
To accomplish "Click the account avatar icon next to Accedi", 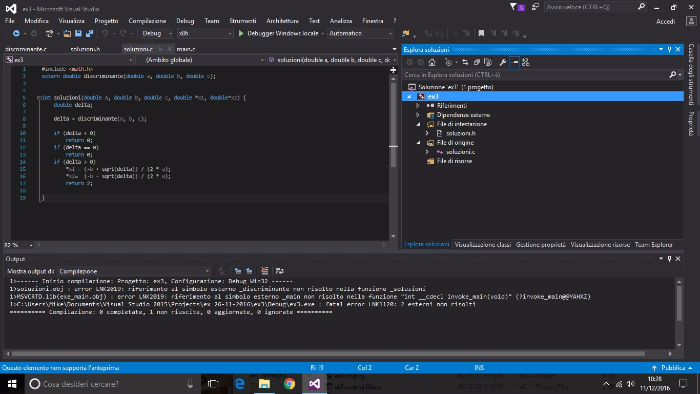I will (x=691, y=21).
